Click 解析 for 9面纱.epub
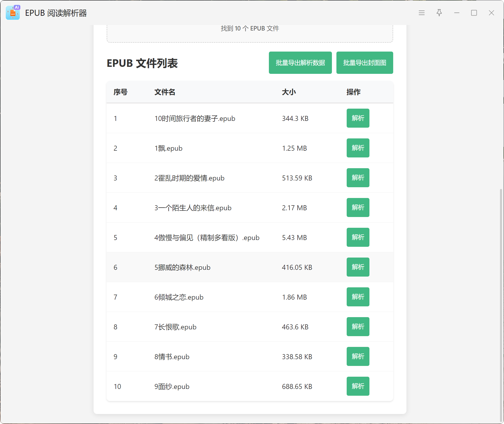The height and width of the screenshot is (424, 504). 358,386
